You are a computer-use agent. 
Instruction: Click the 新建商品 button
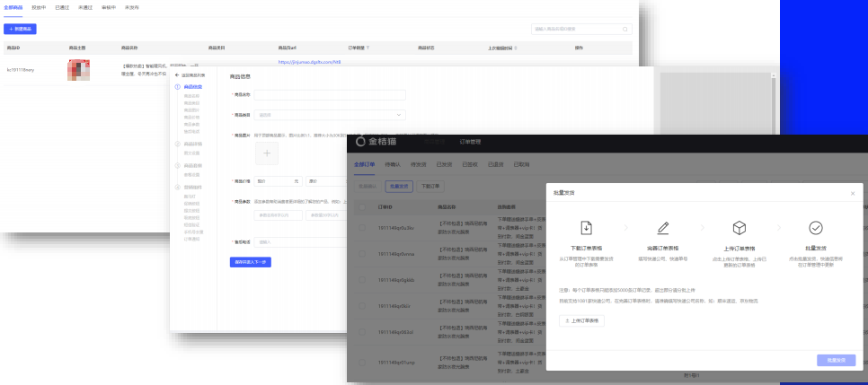(x=21, y=29)
